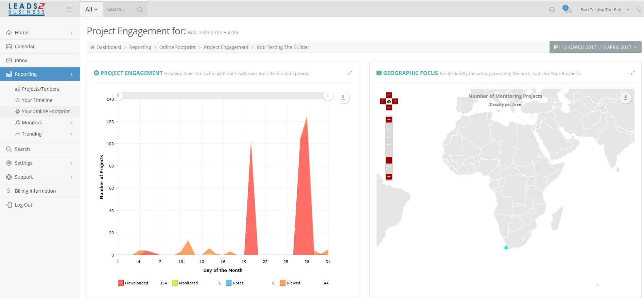644x299 pixels.
Task: Go to Dashboard breadcrumb link
Action: click(108, 47)
